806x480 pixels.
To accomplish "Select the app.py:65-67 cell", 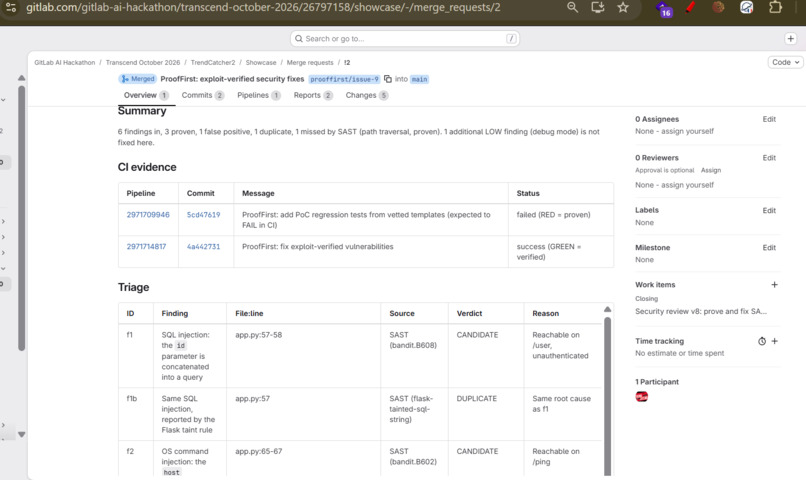I will point(303,459).
